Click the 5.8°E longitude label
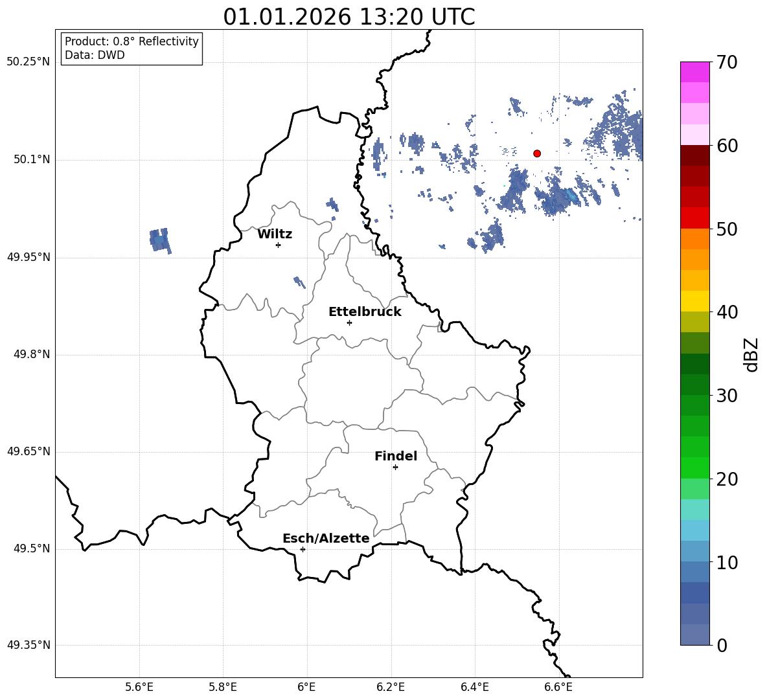Viewport: 767px width, 700px height. [223, 687]
